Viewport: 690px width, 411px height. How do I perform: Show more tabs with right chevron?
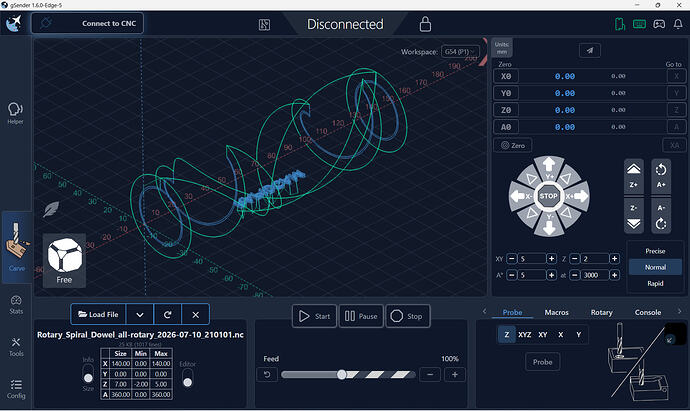pos(679,312)
